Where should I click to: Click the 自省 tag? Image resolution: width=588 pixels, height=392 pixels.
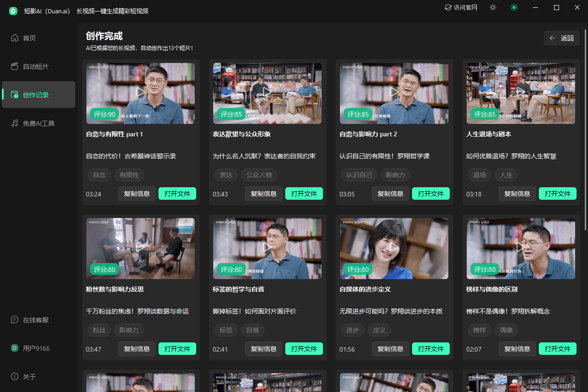[253, 330]
